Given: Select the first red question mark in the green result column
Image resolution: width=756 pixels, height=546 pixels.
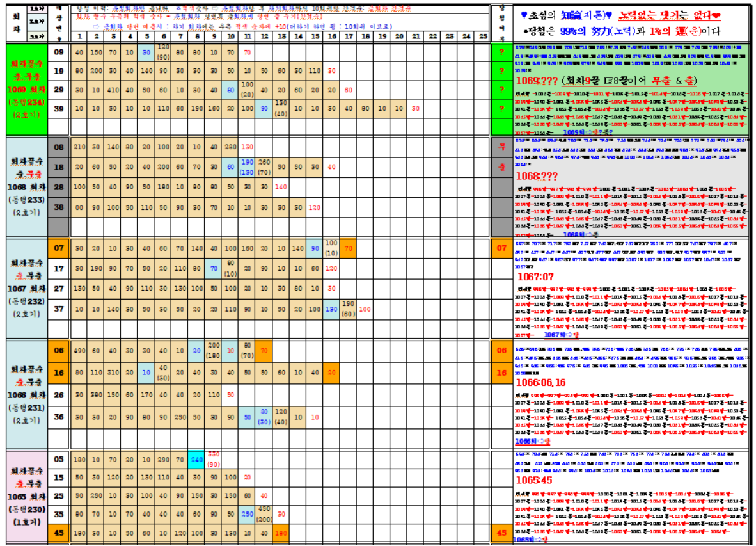Looking at the screenshot, I should click(501, 52).
